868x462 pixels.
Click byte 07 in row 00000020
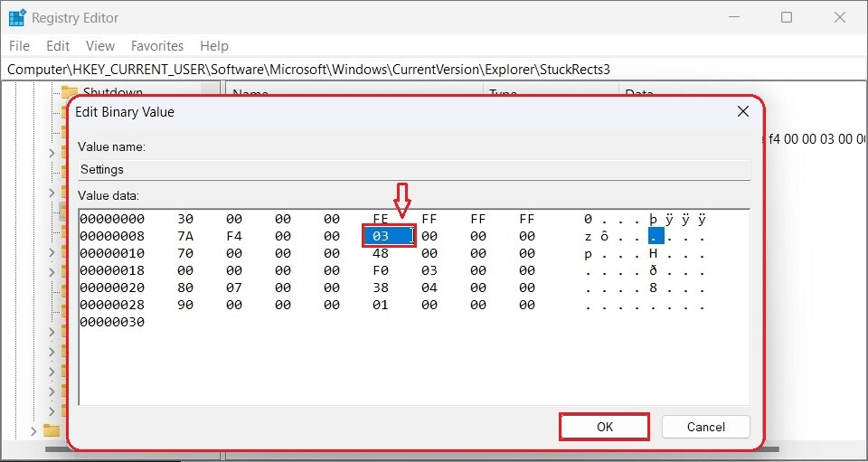point(234,288)
